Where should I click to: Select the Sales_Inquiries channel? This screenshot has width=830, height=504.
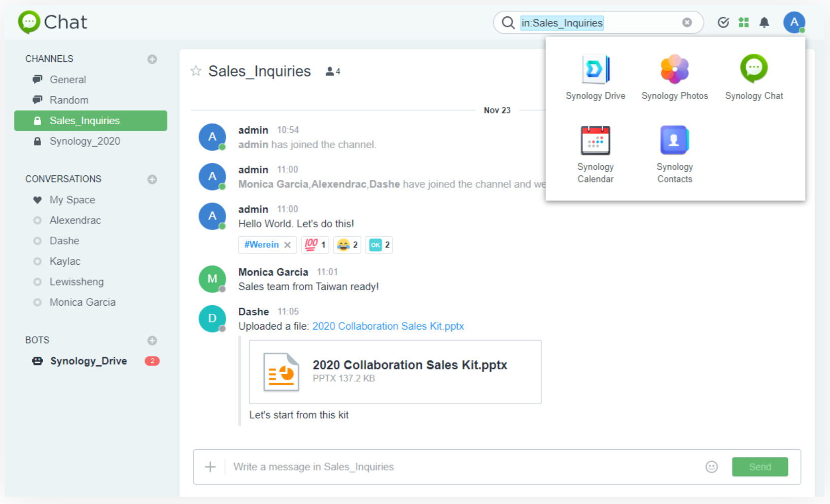(x=91, y=121)
